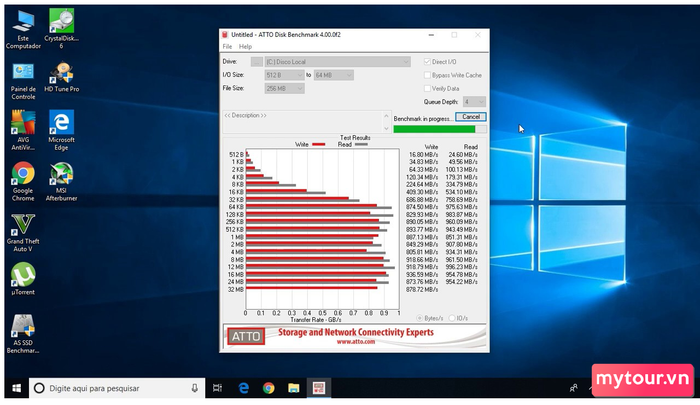
Task: Open Chrome from the taskbar
Action: point(268,388)
